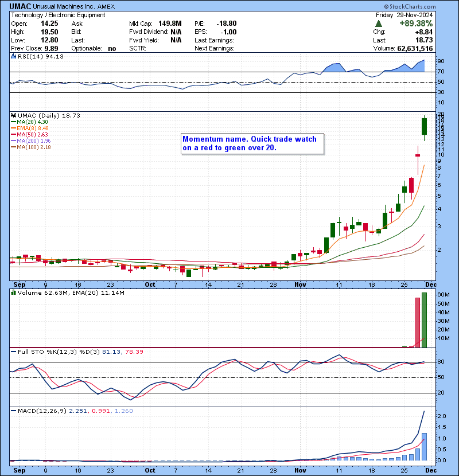Click the P/E value -18.80
Viewport: 459px width, 476px height.
click(227, 24)
